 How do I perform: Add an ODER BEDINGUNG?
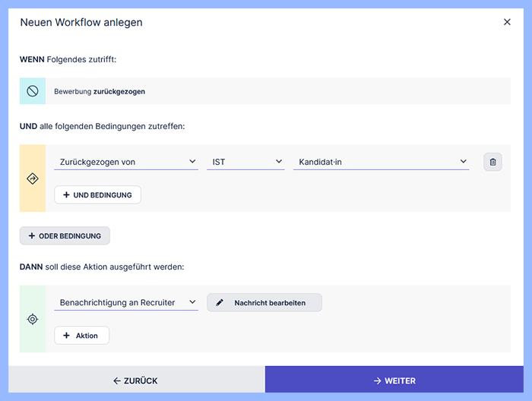coord(65,235)
